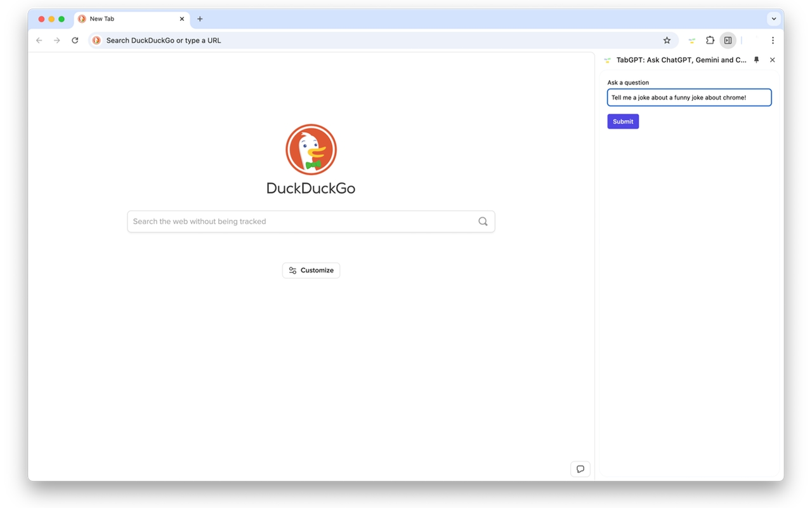Click the Ask a question text field
This screenshot has width=812, height=508.
click(x=689, y=97)
